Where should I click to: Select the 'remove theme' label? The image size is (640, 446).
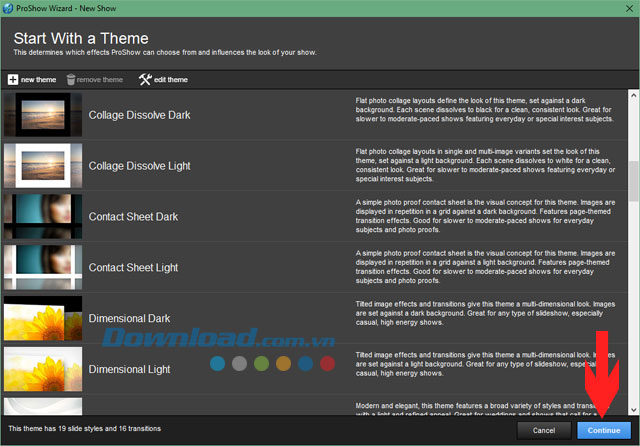[x=100, y=80]
